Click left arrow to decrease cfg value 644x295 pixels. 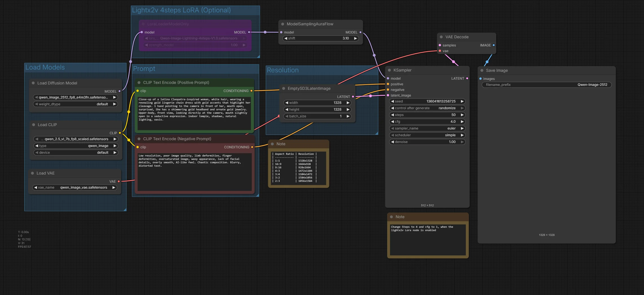point(392,122)
